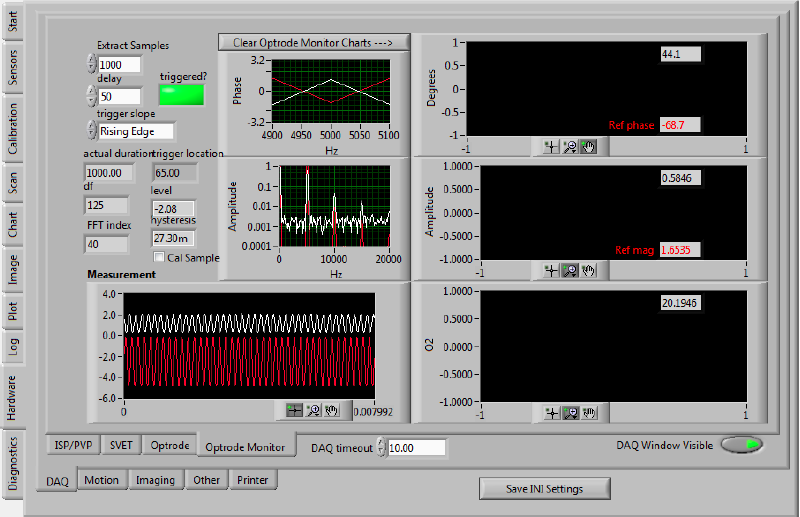
Task: Click the actual duration 1000.00 indicator
Action: [109, 173]
